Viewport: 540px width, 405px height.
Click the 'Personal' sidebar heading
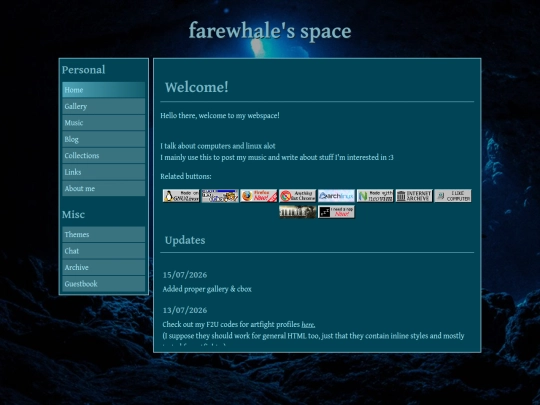[84, 70]
